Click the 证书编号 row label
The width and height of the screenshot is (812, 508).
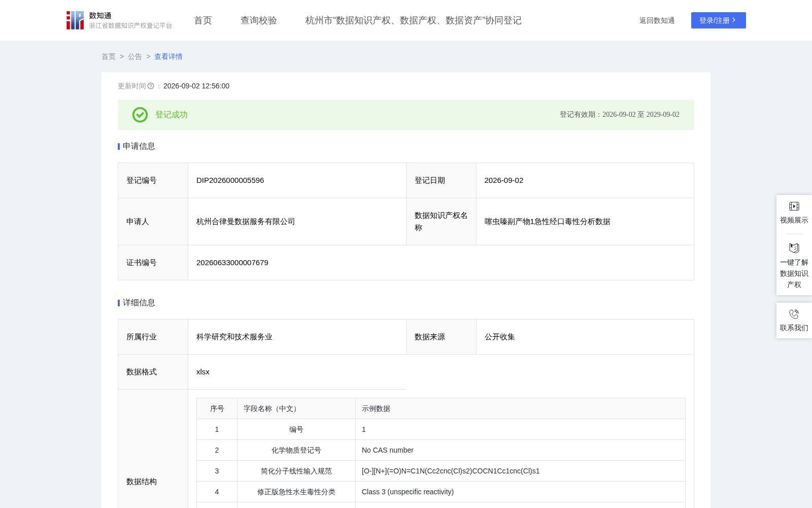pyautogui.click(x=142, y=263)
